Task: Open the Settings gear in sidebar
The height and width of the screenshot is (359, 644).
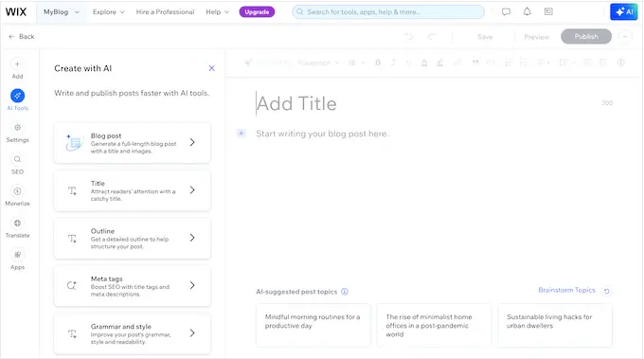Action: [x=17, y=128]
